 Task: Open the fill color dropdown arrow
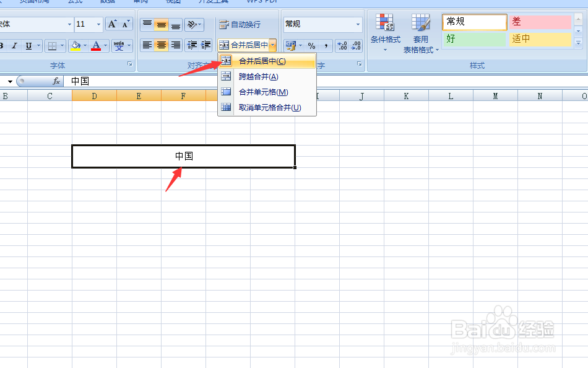[85, 46]
